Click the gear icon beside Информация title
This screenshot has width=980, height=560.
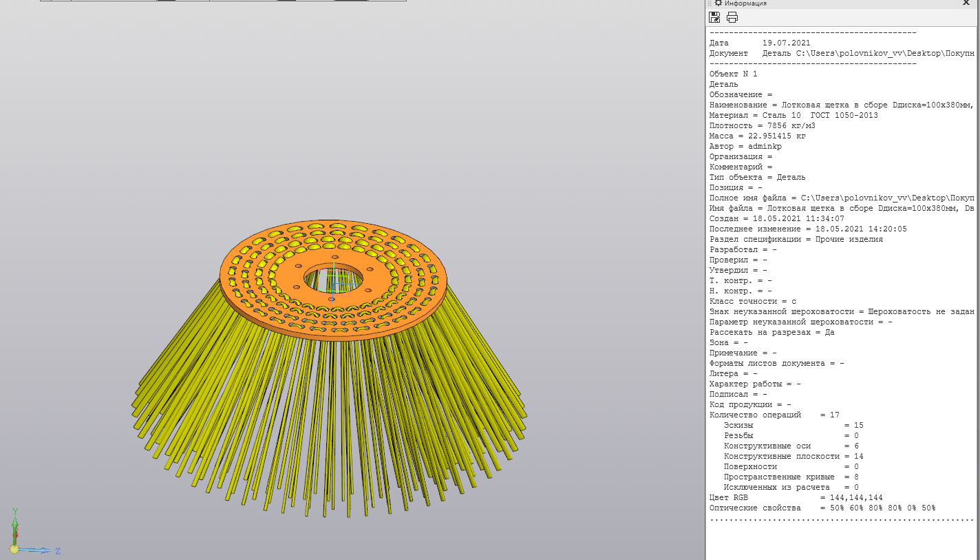[x=718, y=3]
